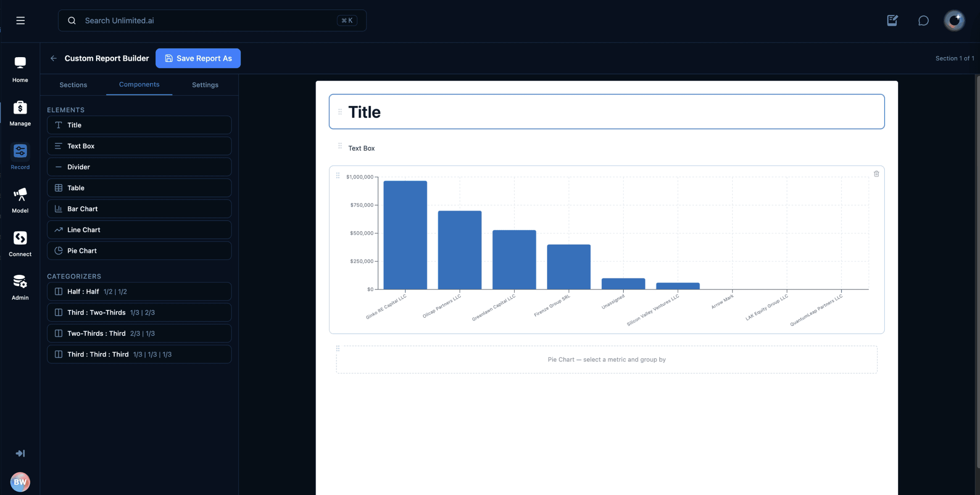980x495 pixels.
Task: Select the Components tab
Action: [x=139, y=84]
